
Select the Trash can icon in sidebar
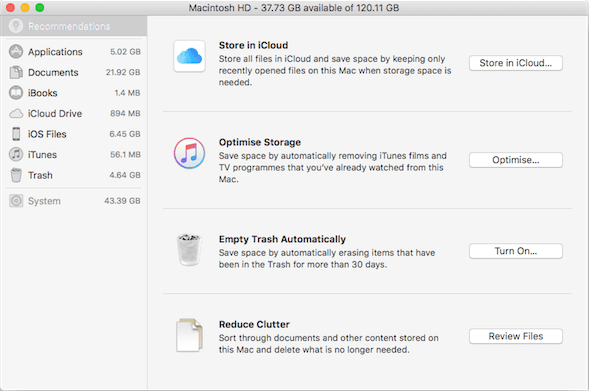16,175
